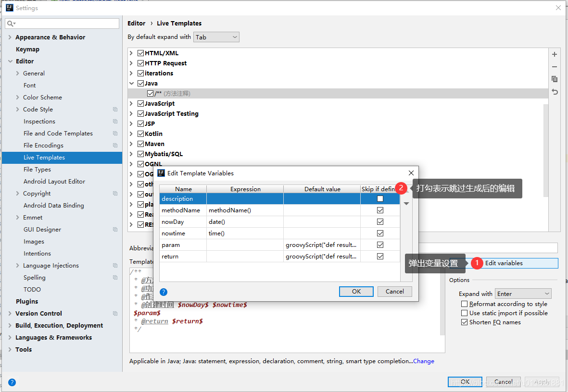Click the Edit variables button

pos(504,263)
